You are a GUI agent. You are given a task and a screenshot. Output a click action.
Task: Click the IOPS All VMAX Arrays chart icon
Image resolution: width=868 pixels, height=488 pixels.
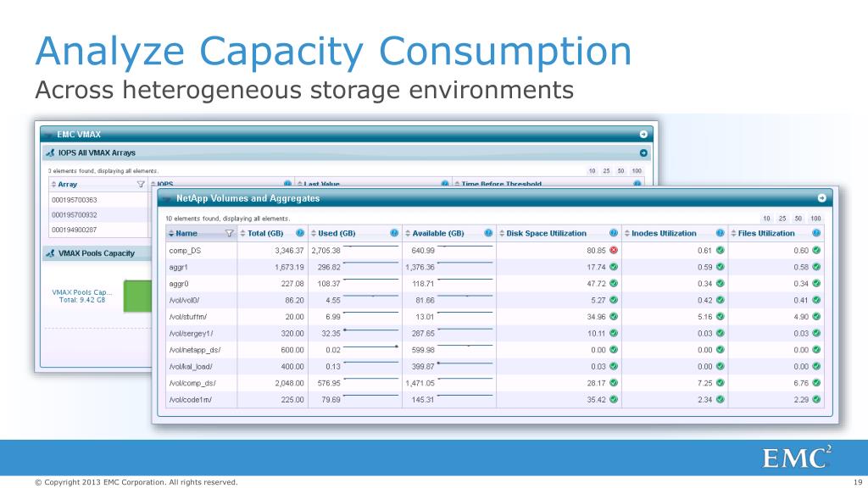click(50, 152)
